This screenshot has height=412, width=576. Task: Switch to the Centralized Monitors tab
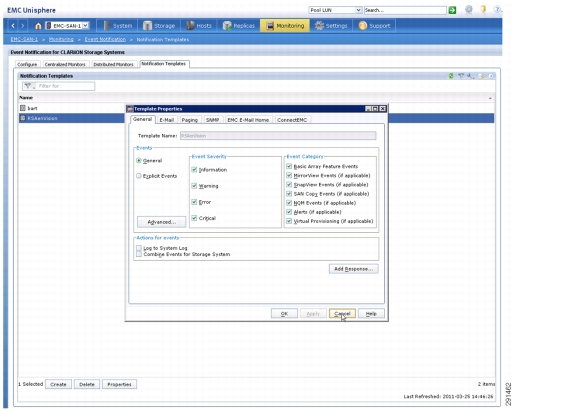click(65, 64)
